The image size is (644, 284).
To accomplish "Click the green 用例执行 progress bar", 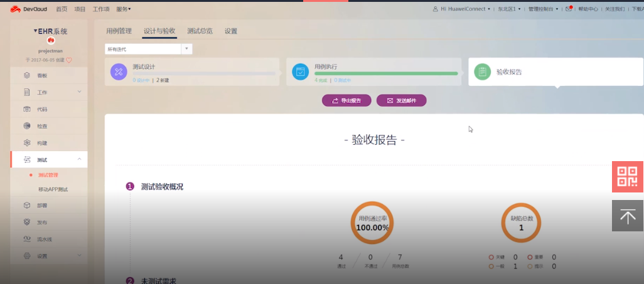I will click(386, 73).
